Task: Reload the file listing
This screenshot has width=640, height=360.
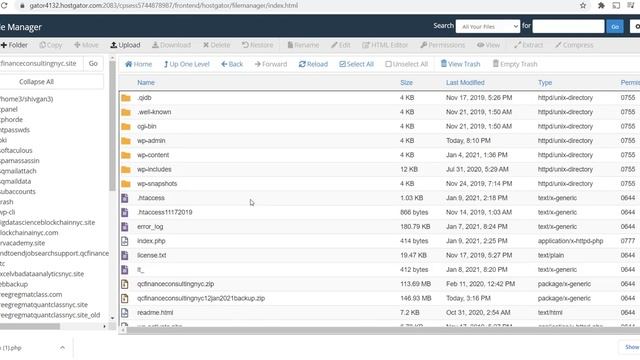Action: 313,64
